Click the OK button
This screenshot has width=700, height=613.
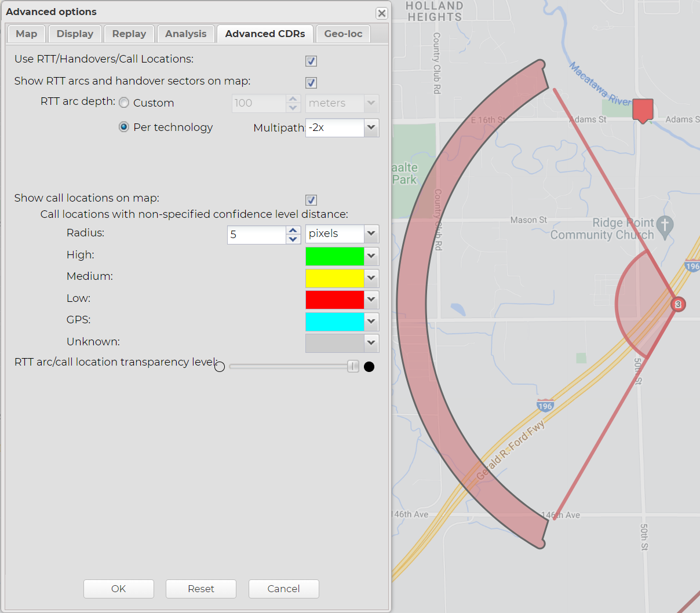pos(118,589)
